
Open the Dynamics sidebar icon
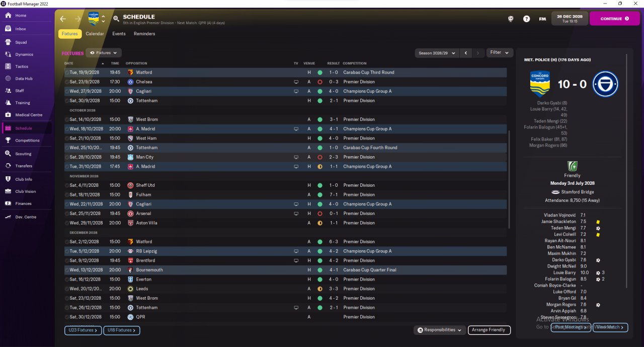(8, 54)
